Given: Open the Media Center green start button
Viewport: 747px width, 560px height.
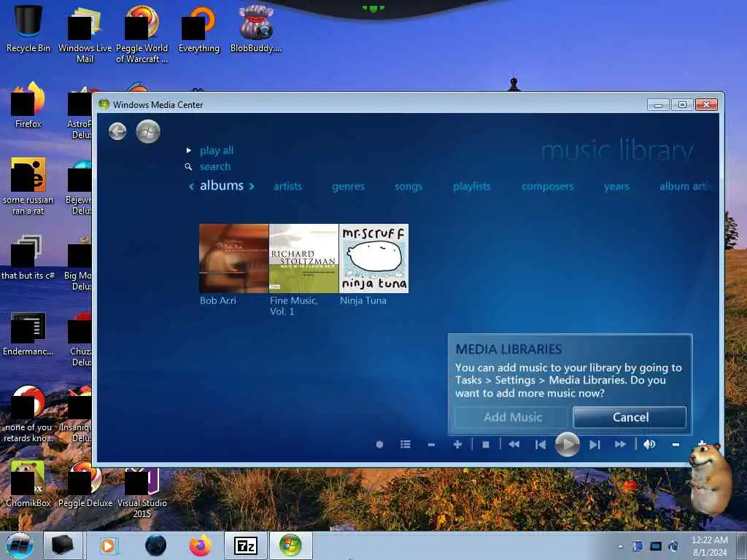Looking at the screenshot, I should click(x=147, y=131).
